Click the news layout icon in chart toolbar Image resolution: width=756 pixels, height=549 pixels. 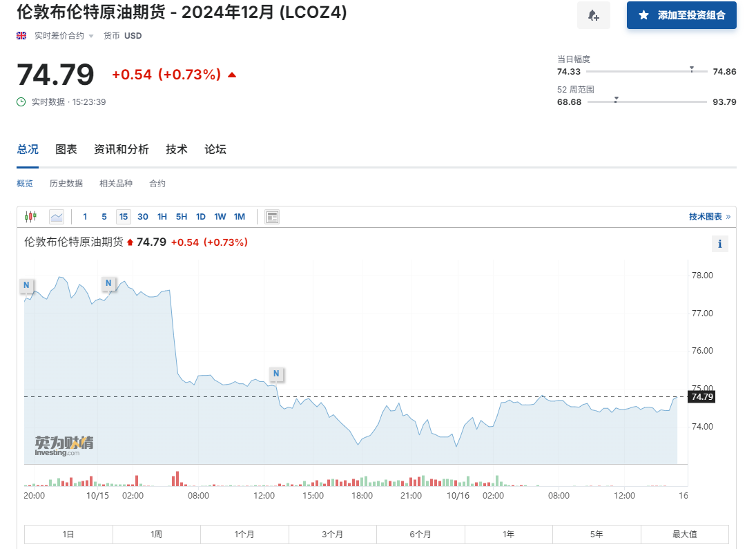pos(272,217)
